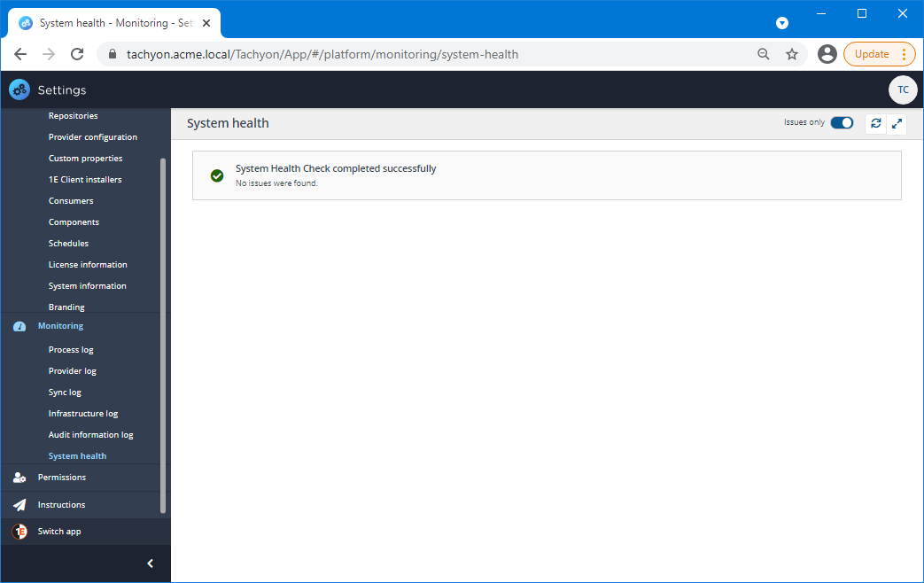Open the Chrome profile account icon
The height and width of the screenshot is (583, 924).
(827, 54)
